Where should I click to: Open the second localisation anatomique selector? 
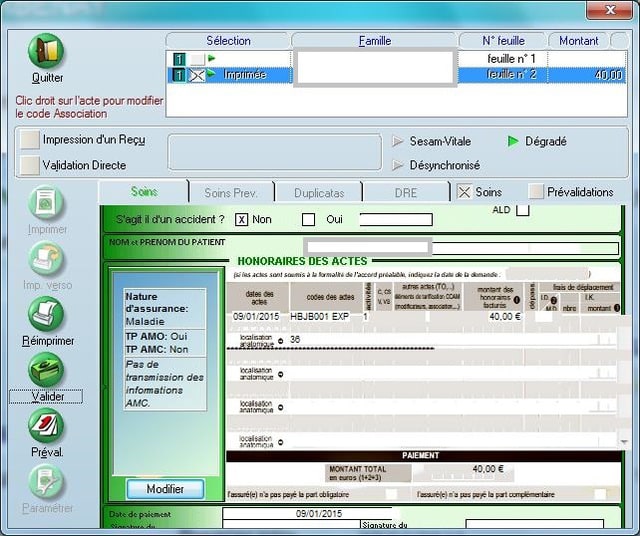[280, 374]
